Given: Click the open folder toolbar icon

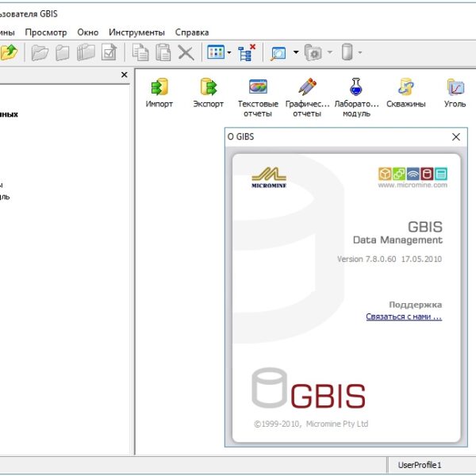Looking at the screenshot, I should pyautogui.click(x=40, y=52).
